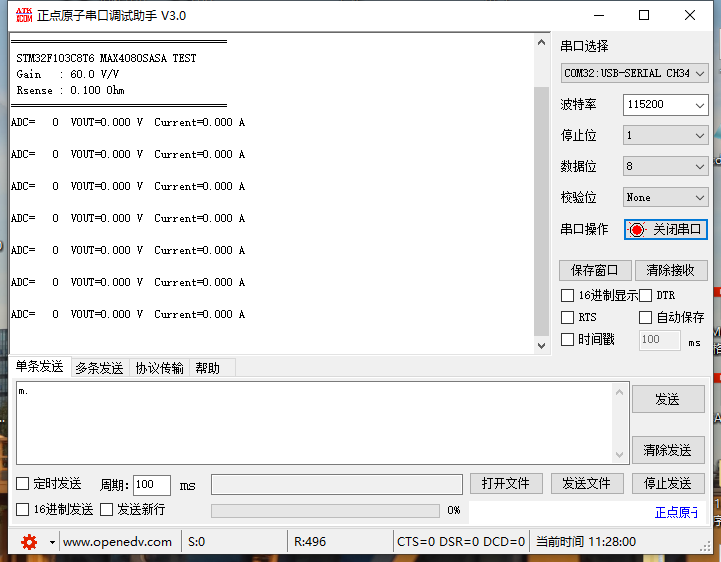Close the serial assistant window
Viewport: 721px width, 562px height.
[690, 15]
